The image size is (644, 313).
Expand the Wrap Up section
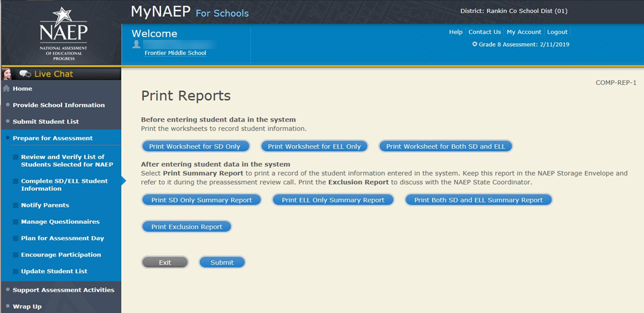click(x=27, y=306)
